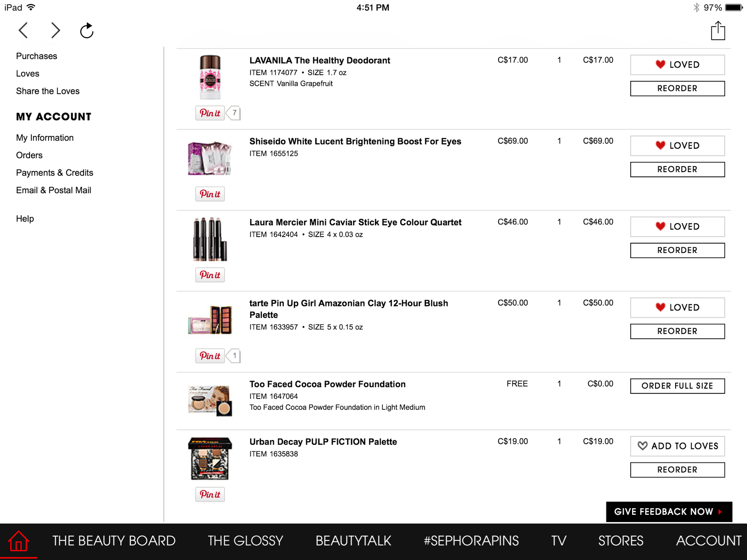Screen dimensions: 747x560
Task: Pin the LAVANILA deodorant with Pin it
Action: coord(210,113)
